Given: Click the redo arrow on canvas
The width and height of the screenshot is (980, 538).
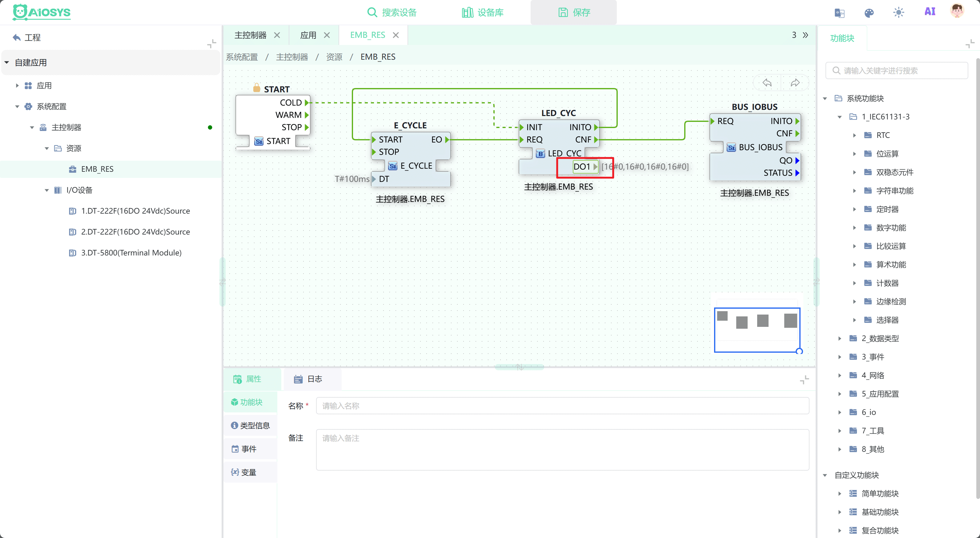Looking at the screenshot, I should click(x=795, y=82).
